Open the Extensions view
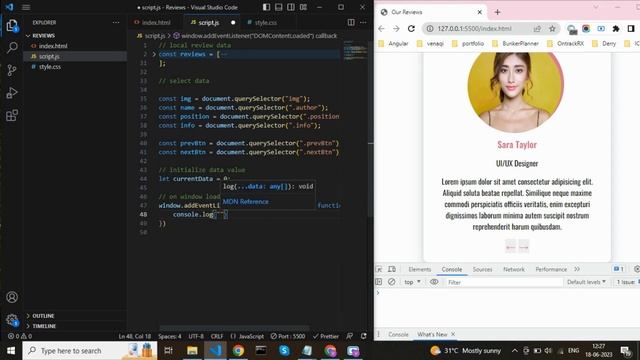640x360 pixels. point(12,116)
